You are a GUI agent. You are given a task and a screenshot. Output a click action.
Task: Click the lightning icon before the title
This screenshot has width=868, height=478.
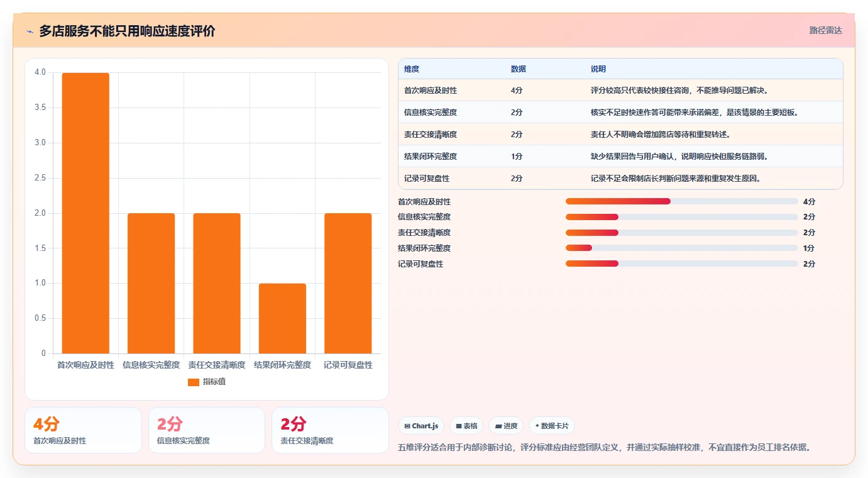(30, 31)
